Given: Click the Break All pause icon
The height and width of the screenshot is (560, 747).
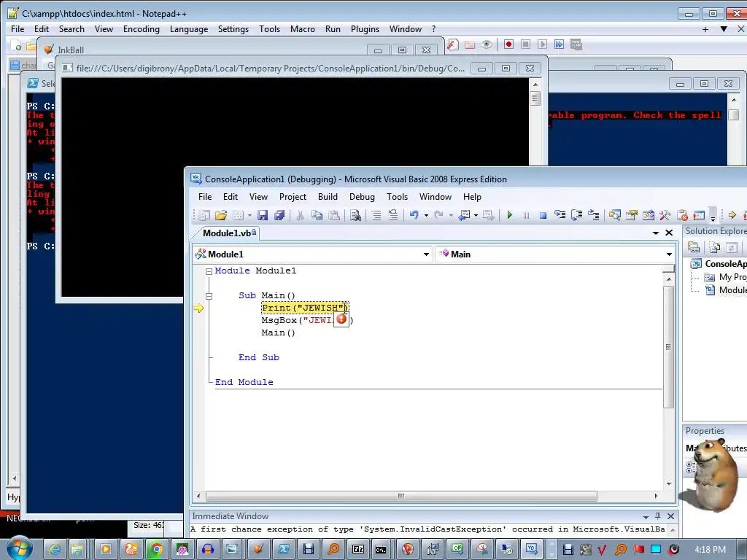Looking at the screenshot, I should click(x=526, y=215).
